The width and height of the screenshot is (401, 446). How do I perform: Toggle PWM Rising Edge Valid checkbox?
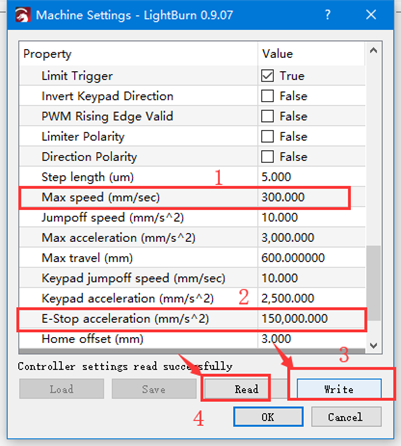(x=267, y=116)
